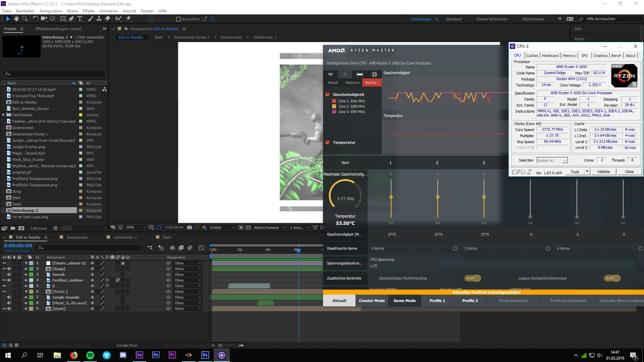644x362 pixels.
Task: Switch to the Memory tab in CPU-Z
Action: point(569,55)
